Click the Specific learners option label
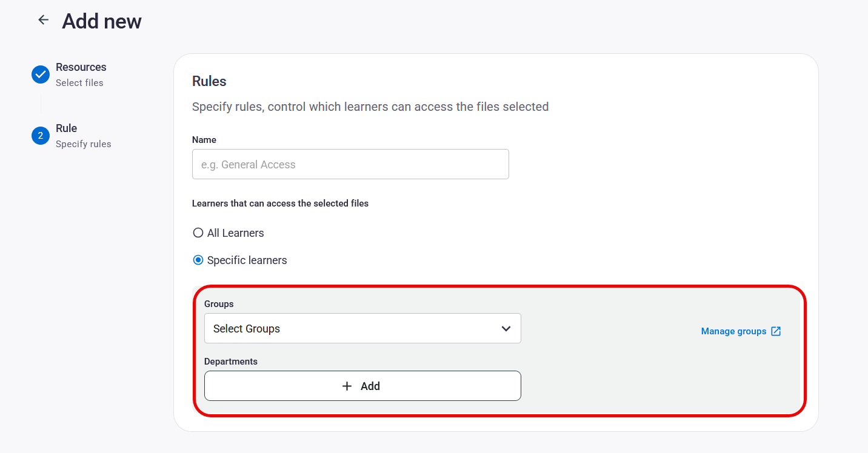Image resolution: width=868 pixels, height=453 pixels. tap(247, 260)
